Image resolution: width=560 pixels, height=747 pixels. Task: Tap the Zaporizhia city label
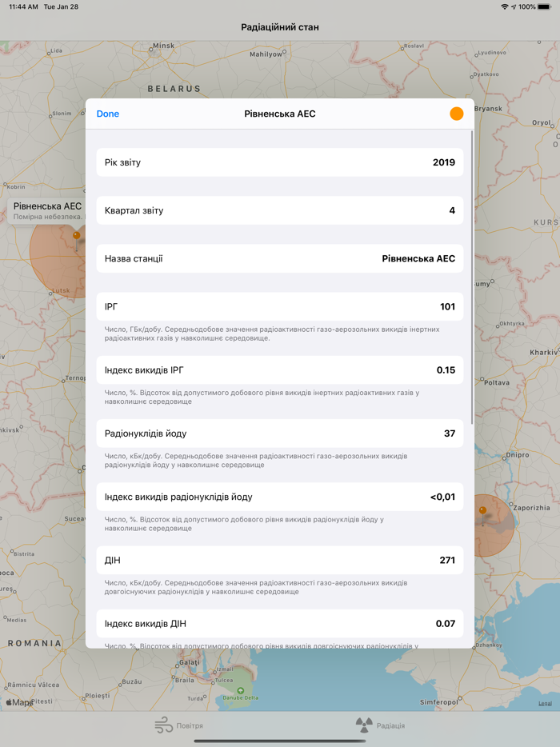[531, 508]
